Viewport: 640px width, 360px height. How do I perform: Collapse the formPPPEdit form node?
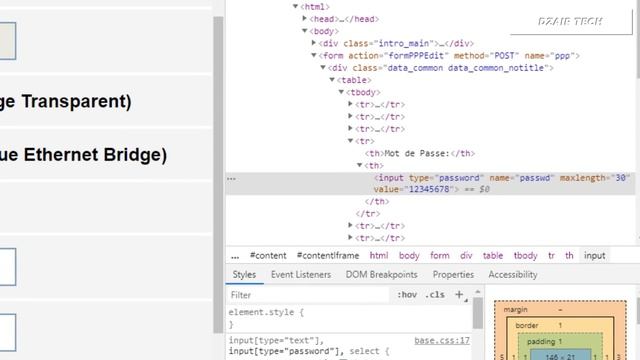tap(313, 55)
